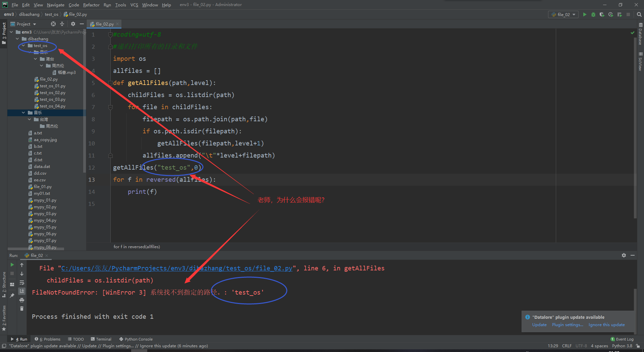The image size is (644, 352).
Task: Clear Run output with the trash icon
Action: pos(22,308)
